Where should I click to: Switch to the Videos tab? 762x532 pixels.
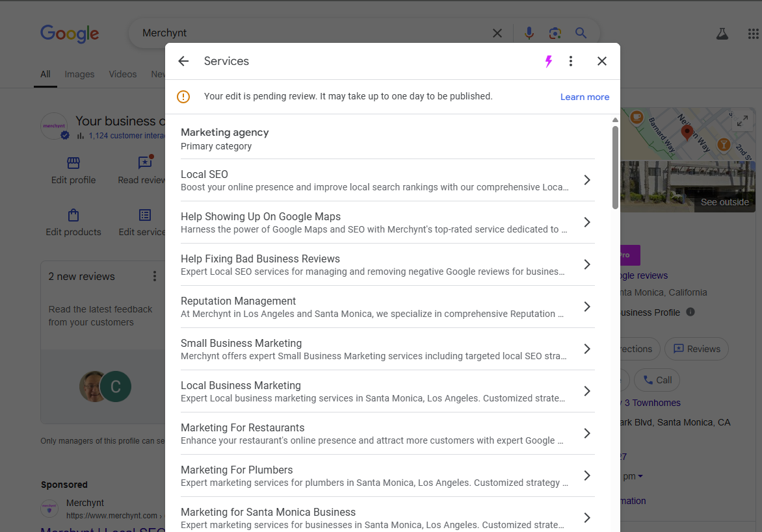122,74
